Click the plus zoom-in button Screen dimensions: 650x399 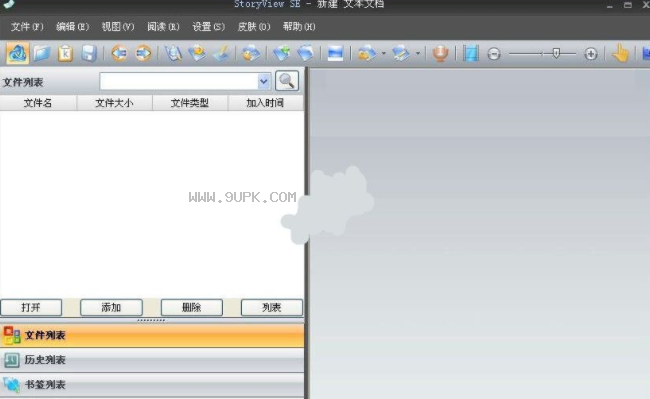coord(591,54)
